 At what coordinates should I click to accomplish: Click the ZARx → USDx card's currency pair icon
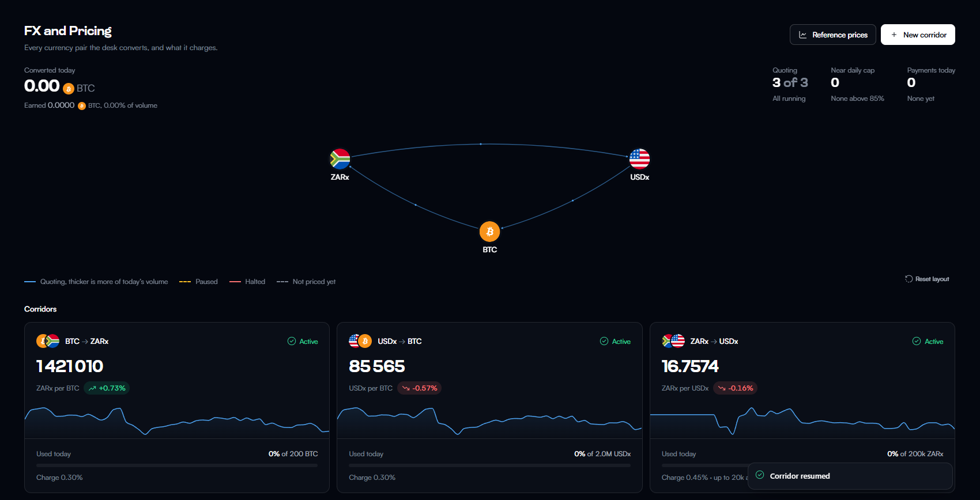coord(673,341)
